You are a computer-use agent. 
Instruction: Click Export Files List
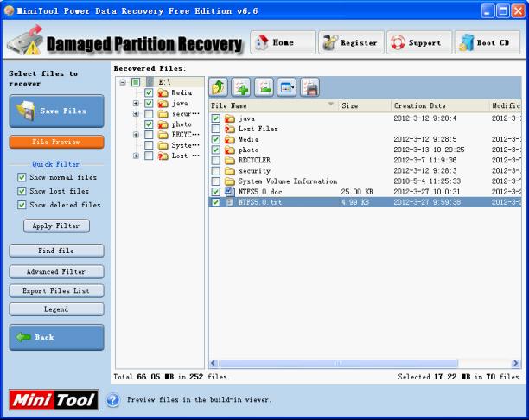pos(57,290)
